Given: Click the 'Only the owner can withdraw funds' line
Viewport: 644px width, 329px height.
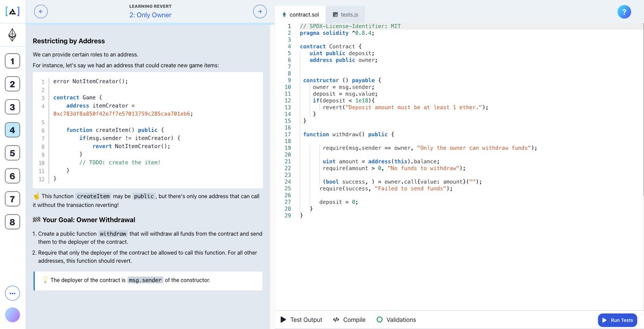Looking at the screenshot, I should [429, 148].
